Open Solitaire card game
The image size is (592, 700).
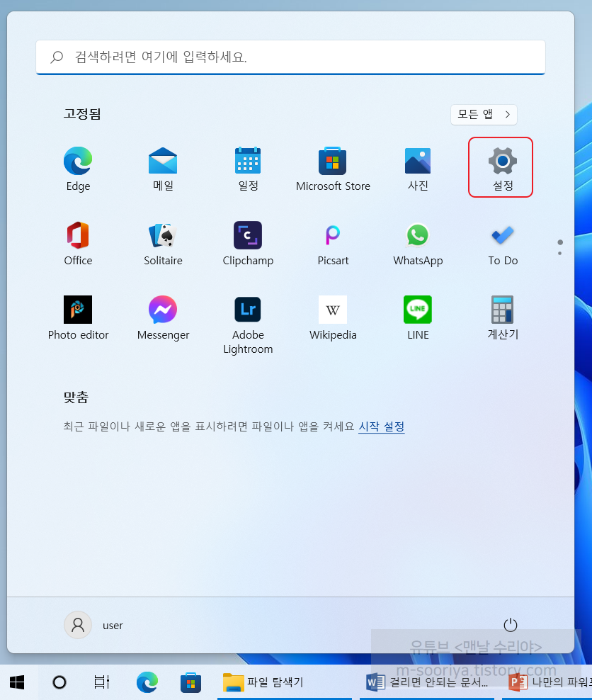click(163, 243)
